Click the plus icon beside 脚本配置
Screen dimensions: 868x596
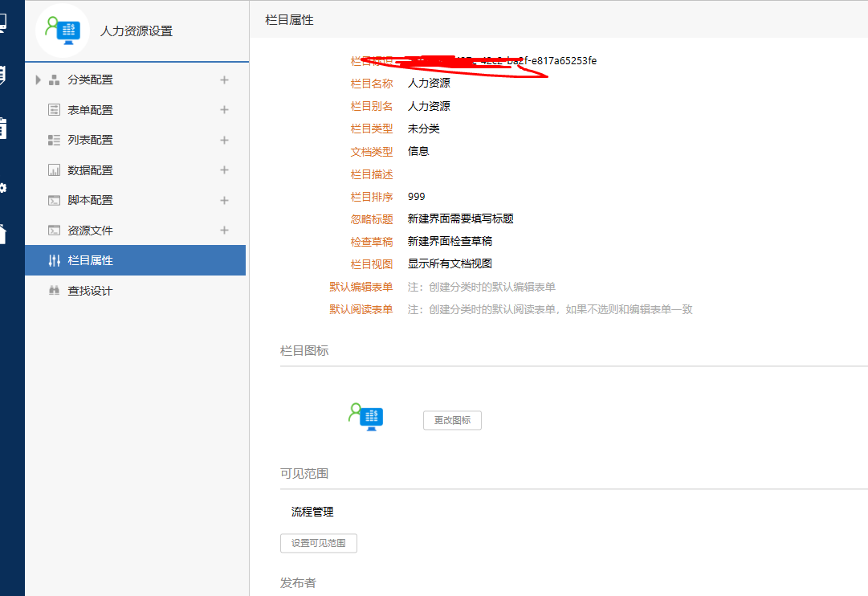pyautogui.click(x=224, y=200)
